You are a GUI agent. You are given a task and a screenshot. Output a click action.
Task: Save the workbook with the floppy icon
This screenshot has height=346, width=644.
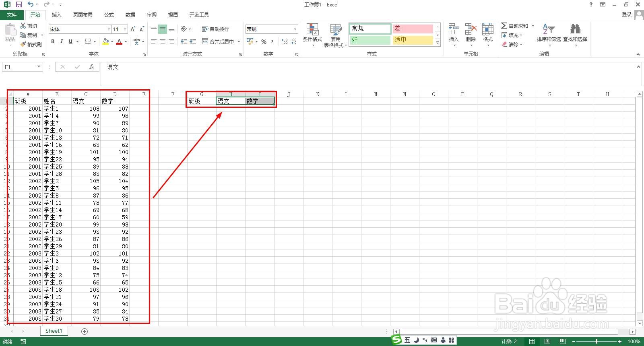[x=19, y=4]
